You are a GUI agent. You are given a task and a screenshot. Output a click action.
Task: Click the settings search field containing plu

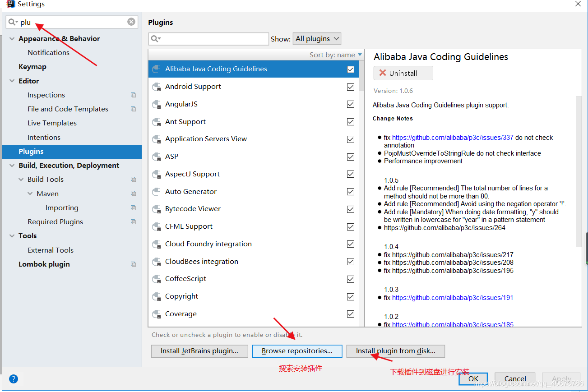(72, 22)
